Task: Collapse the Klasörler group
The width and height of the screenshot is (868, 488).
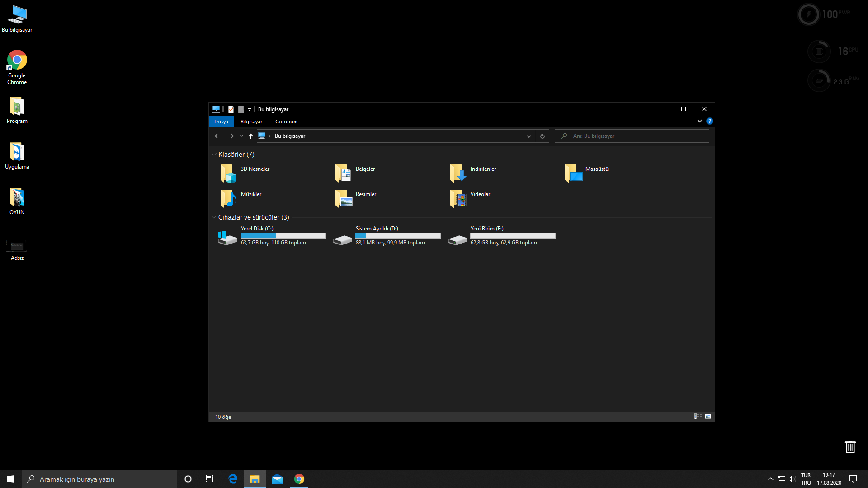Action: click(x=214, y=155)
